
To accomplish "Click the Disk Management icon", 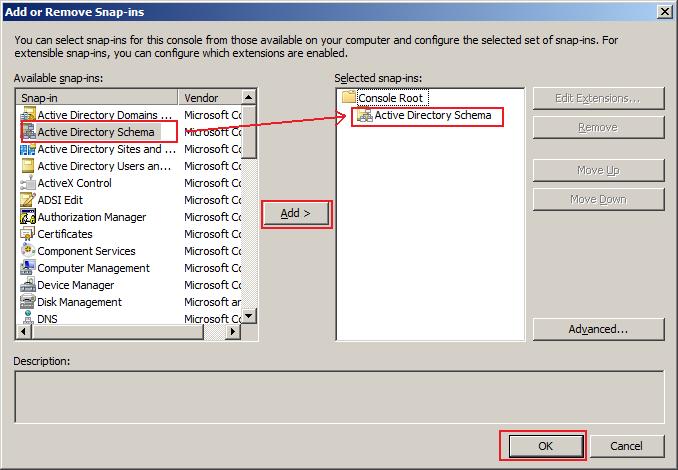I will pos(28,302).
